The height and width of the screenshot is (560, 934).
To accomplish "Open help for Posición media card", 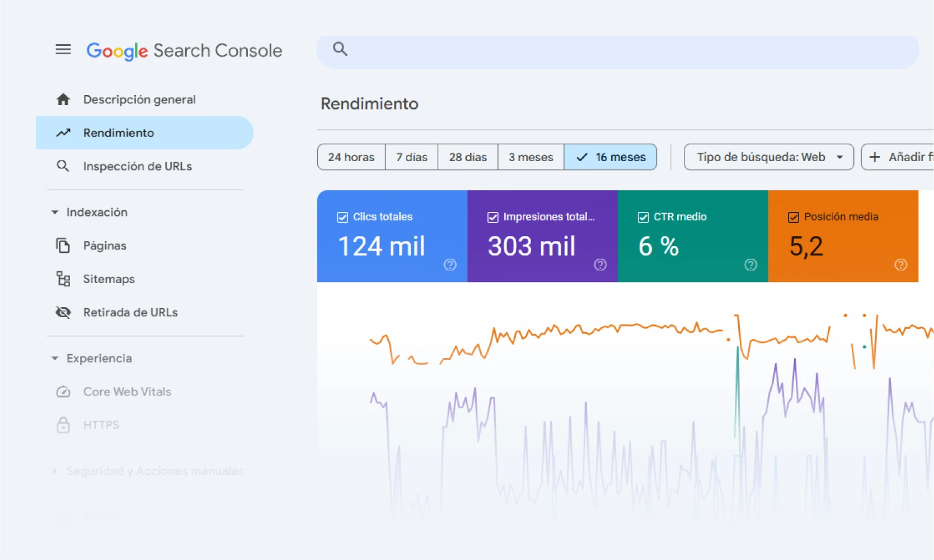I will pyautogui.click(x=901, y=265).
